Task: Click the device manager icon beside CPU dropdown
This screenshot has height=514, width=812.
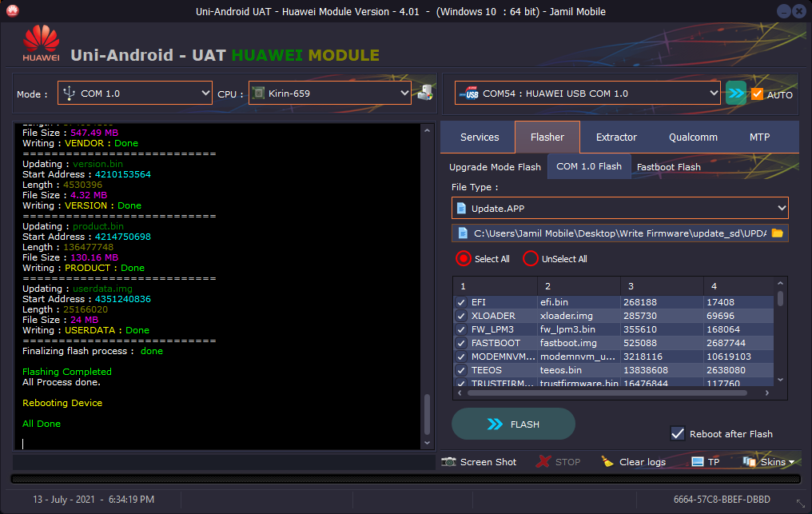Action: click(x=425, y=93)
